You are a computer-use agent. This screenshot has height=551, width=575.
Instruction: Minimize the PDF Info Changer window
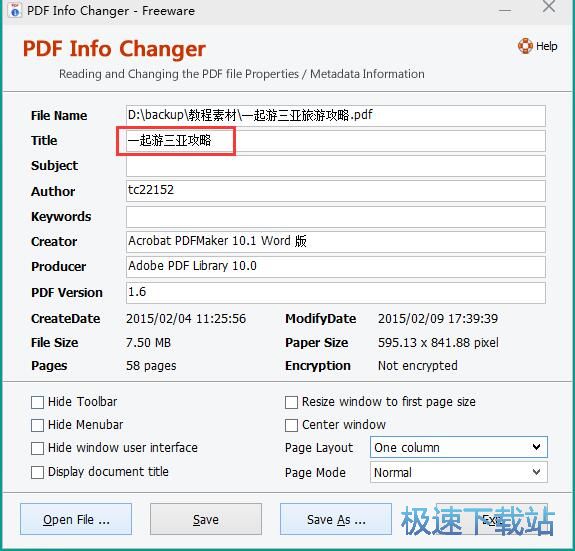pos(505,10)
